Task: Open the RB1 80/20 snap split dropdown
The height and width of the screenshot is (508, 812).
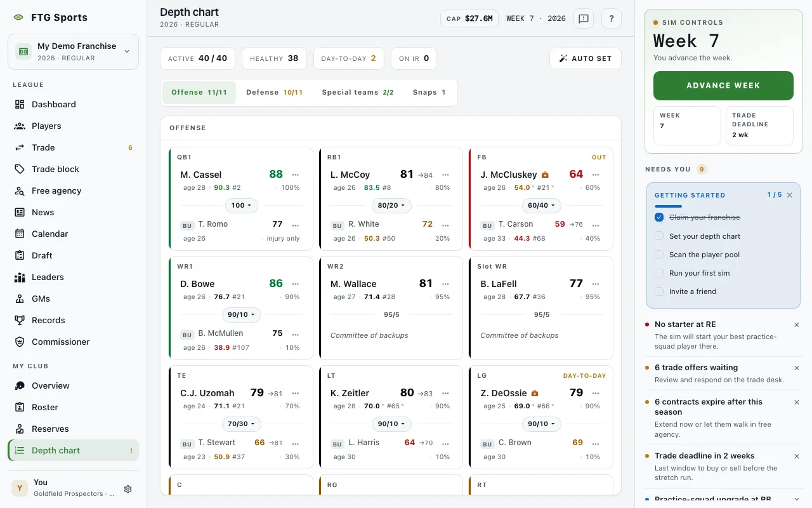Action: tap(391, 206)
